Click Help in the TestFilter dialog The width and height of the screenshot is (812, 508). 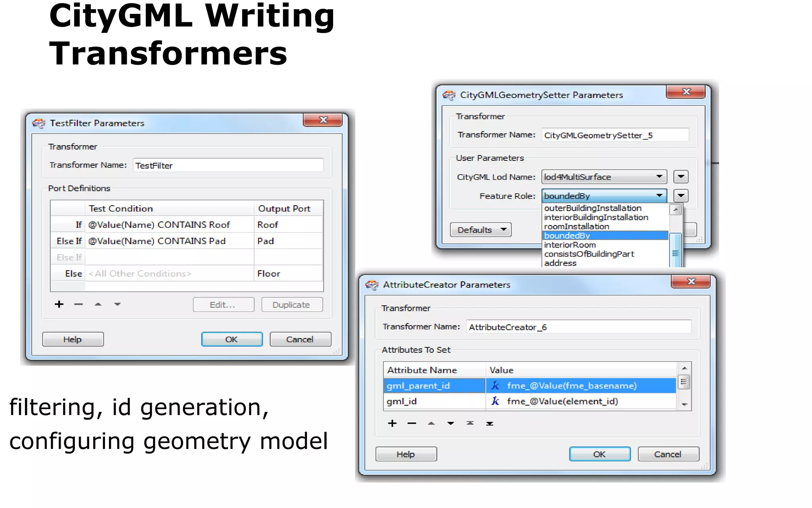73,339
